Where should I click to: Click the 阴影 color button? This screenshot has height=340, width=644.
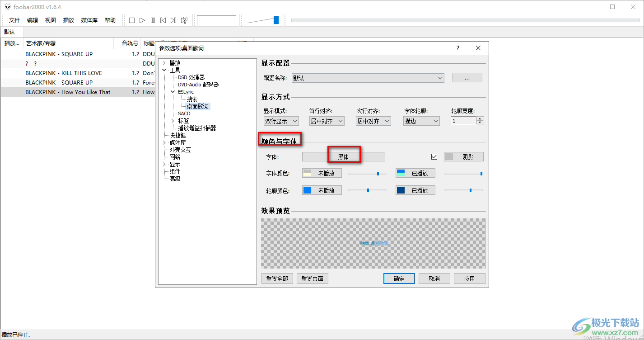464,157
